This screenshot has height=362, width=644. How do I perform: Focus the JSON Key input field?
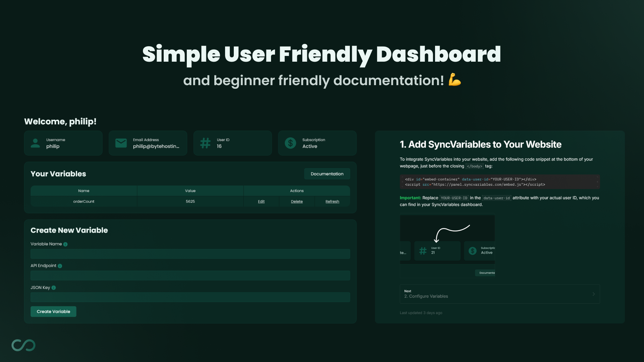(190, 297)
